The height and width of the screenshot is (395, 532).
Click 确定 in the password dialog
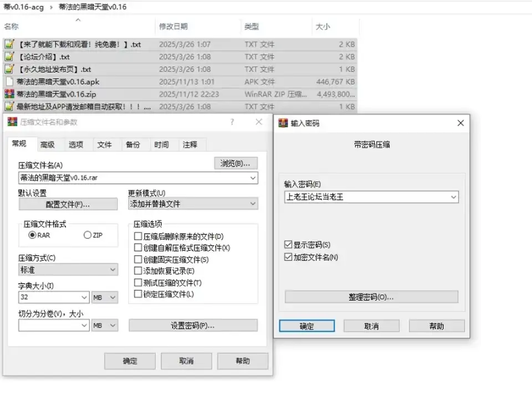(306, 326)
